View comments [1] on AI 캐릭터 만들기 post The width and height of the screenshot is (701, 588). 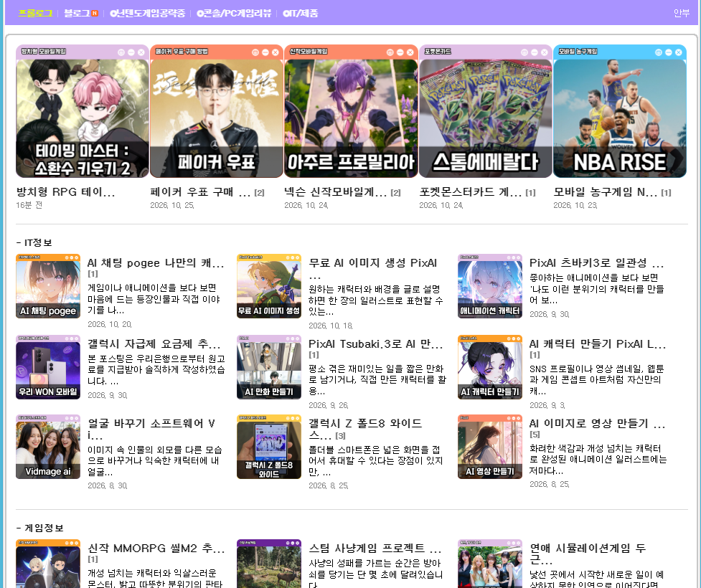click(x=535, y=355)
